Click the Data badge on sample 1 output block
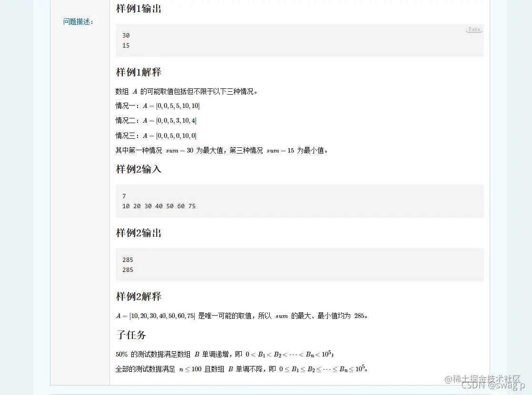Screen dimensions: 532x395 pyautogui.click(x=473, y=29)
